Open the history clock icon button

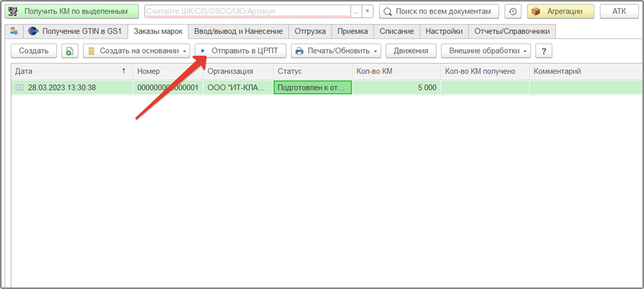[512, 11]
